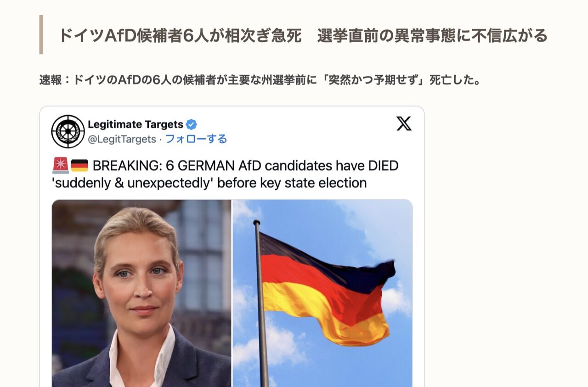Open the X logo in the tweet card
The height and width of the screenshot is (387, 588).
click(x=404, y=123)
